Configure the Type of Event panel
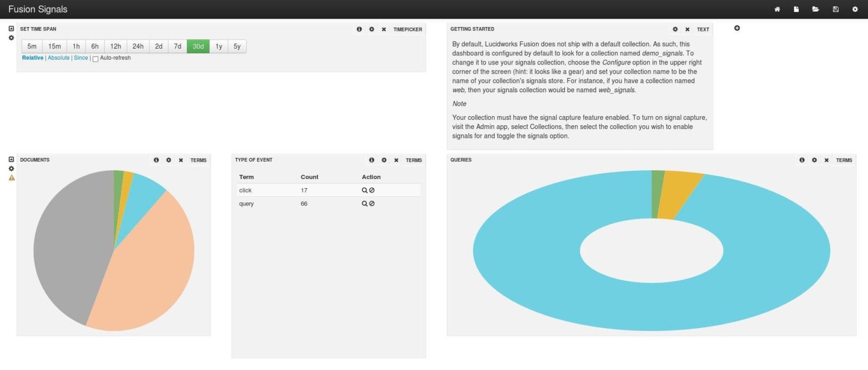868x370 pixels. [x=384, y=160]
